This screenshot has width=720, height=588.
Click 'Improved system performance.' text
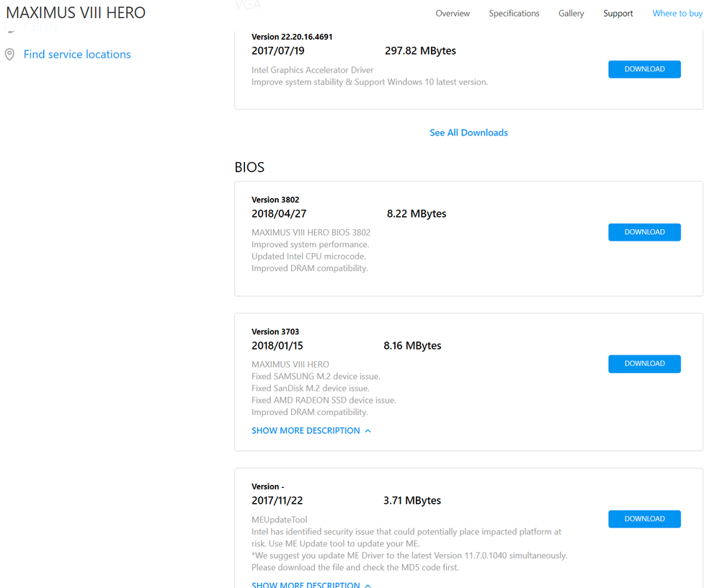(311, 245)
